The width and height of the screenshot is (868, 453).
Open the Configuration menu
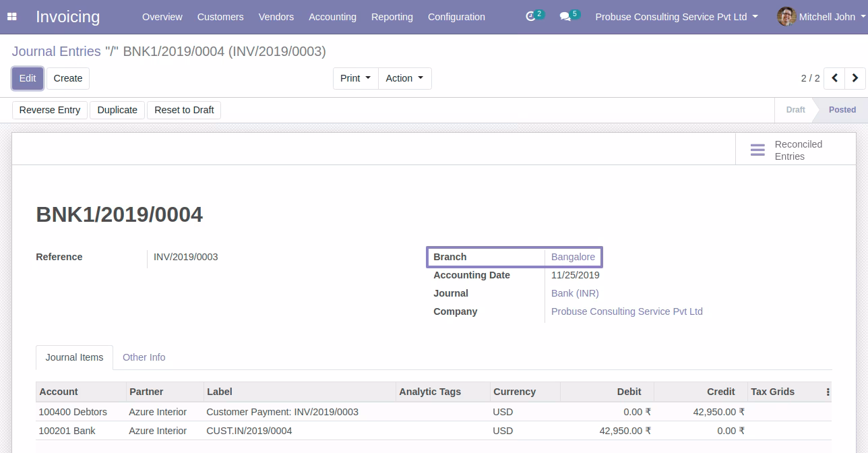pyautogui.click(x=456, y=17)
